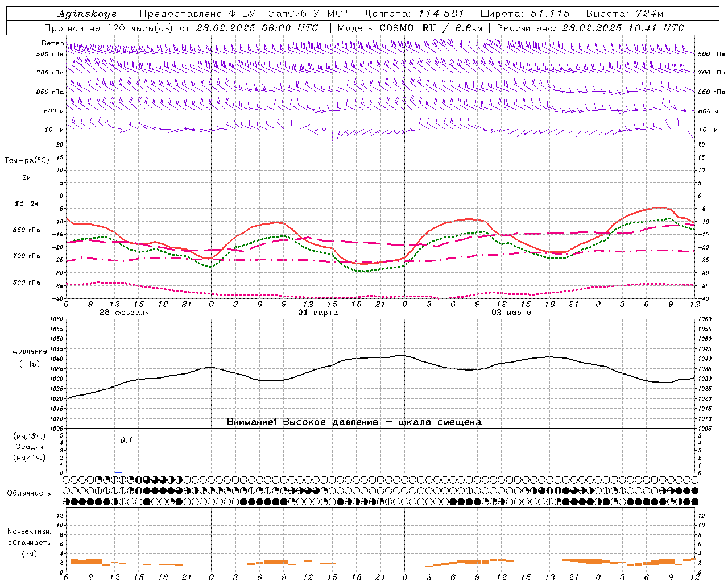Click the "Ветер" wind panel label
728x582 pixels.
52,43
